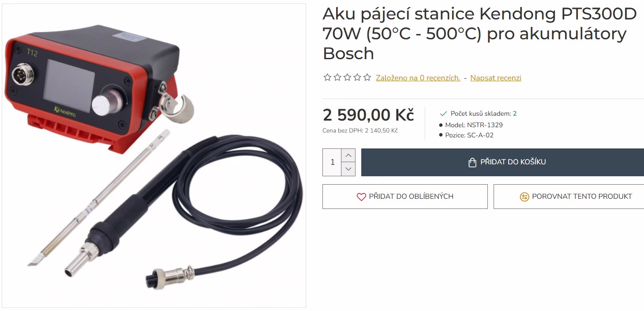Click Přidat do oblíbených button
This screenshot has width=644, height=311.
tap(405, 197)
